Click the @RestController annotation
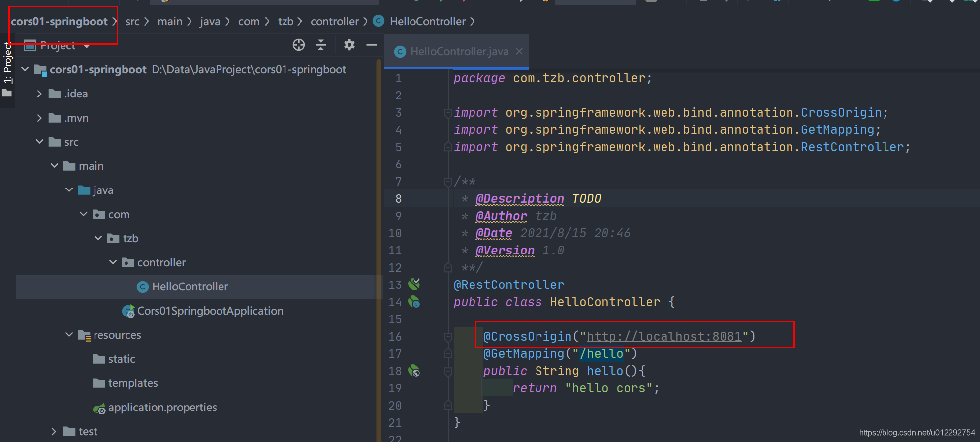Image resolution: width=980 pixels, height=442 pixels. pos(509,284)
